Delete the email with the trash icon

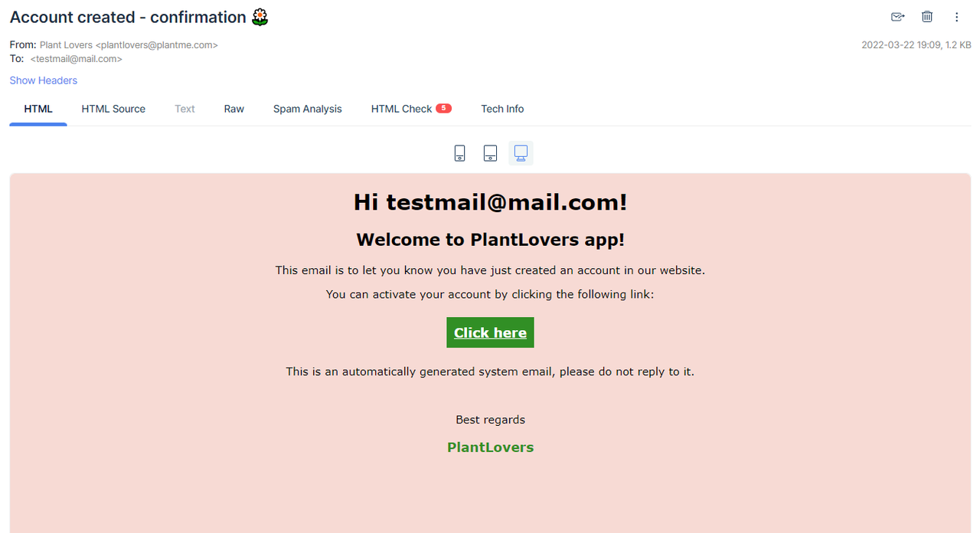click(927, 17)
